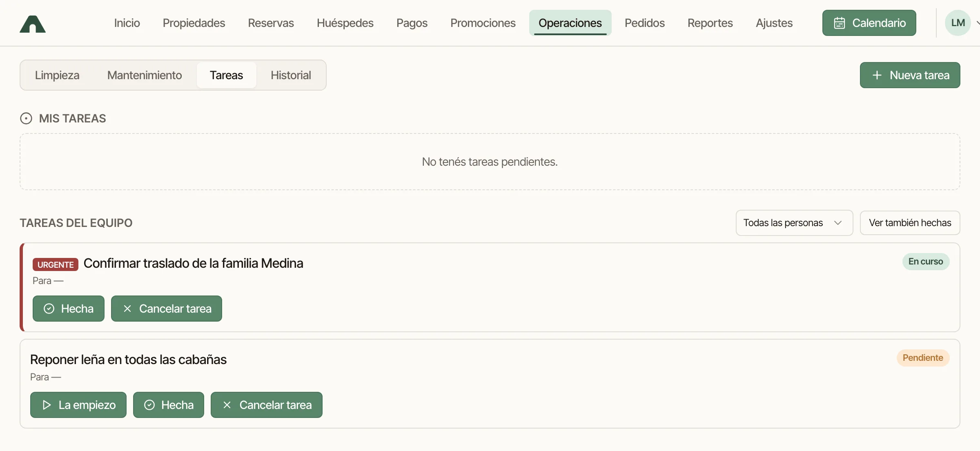Click 'Para —' under the Medina task
The height and width of the screenshot is (451, 980).
pos(48,281)
